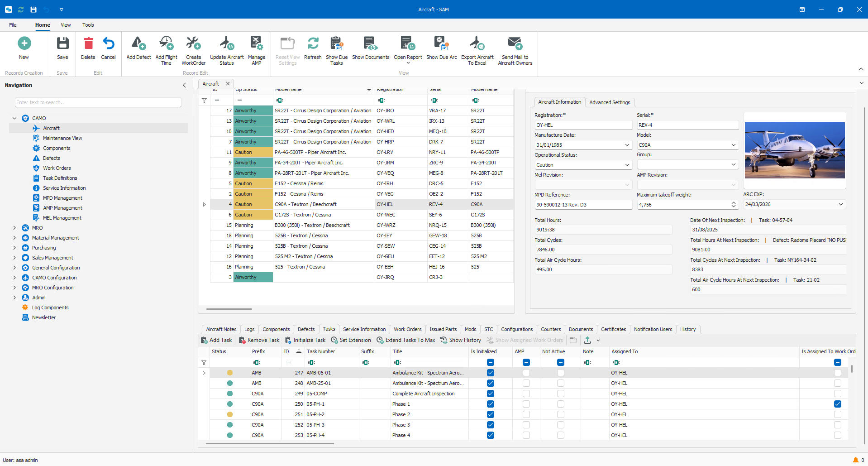Image resolution: width=868 pixels, height=466 pixels.
Task: Expand the MRO navigation node
Action: point(14,228)
